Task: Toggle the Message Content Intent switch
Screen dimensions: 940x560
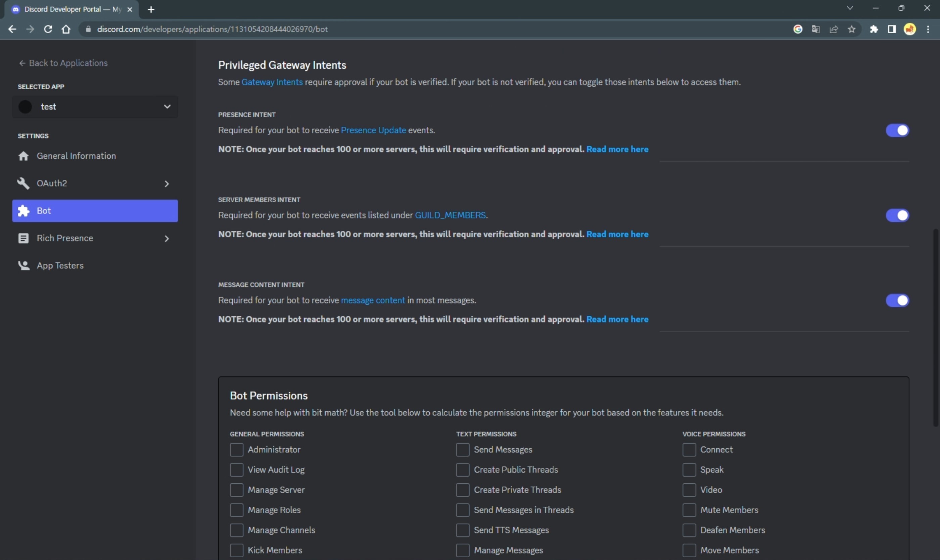Action: [897, 300]
